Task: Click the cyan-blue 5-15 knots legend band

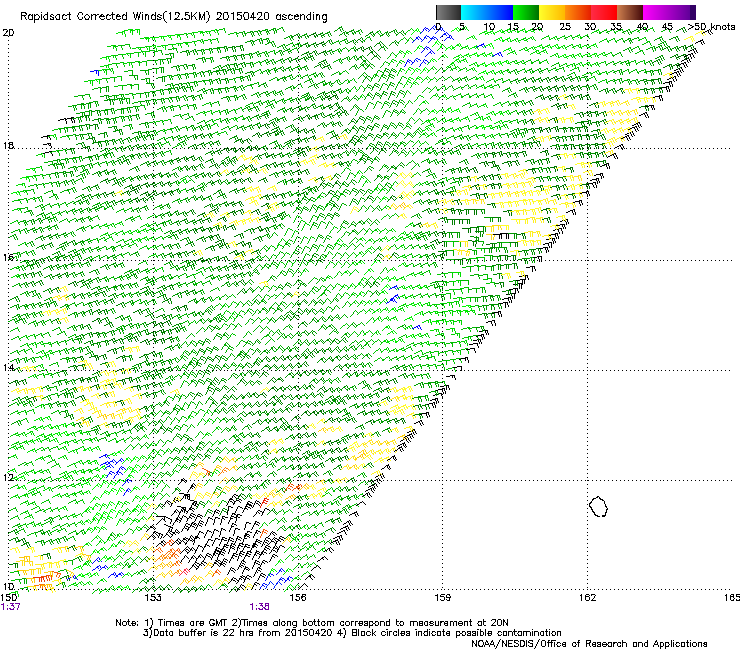Action: click(x=487, y=12)
